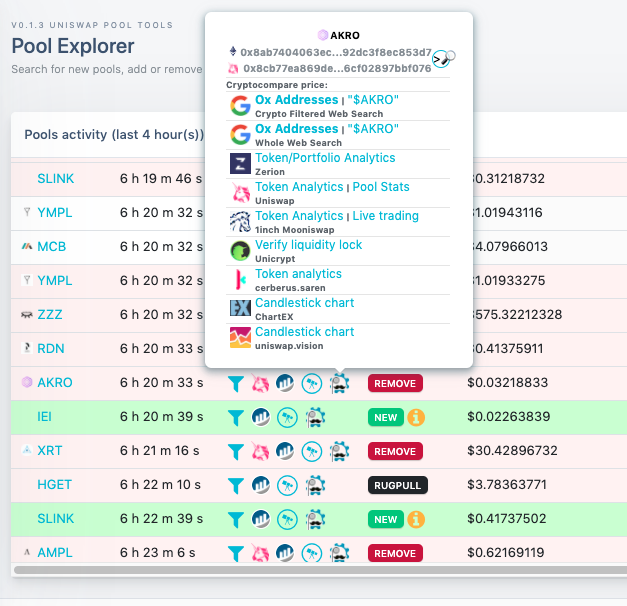Open the Uniswap unicorn icon in XRT row
This screenshot has width=627, height=606.
point(260,451)
